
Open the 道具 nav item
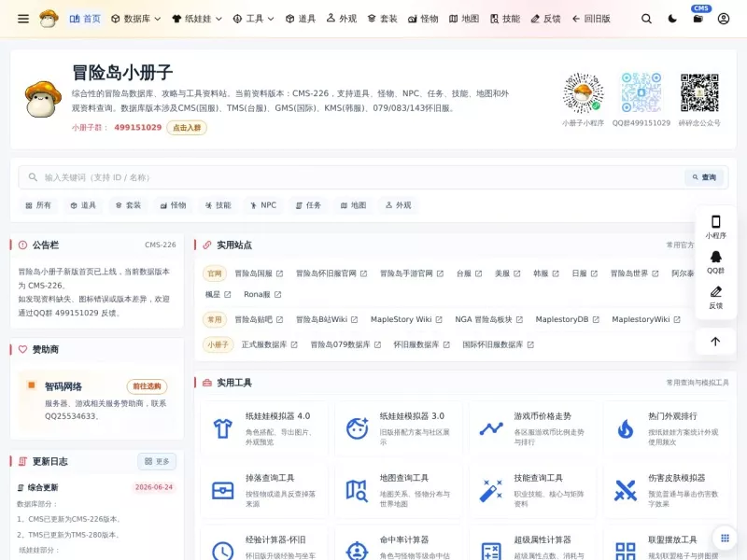tap(301, 19)
